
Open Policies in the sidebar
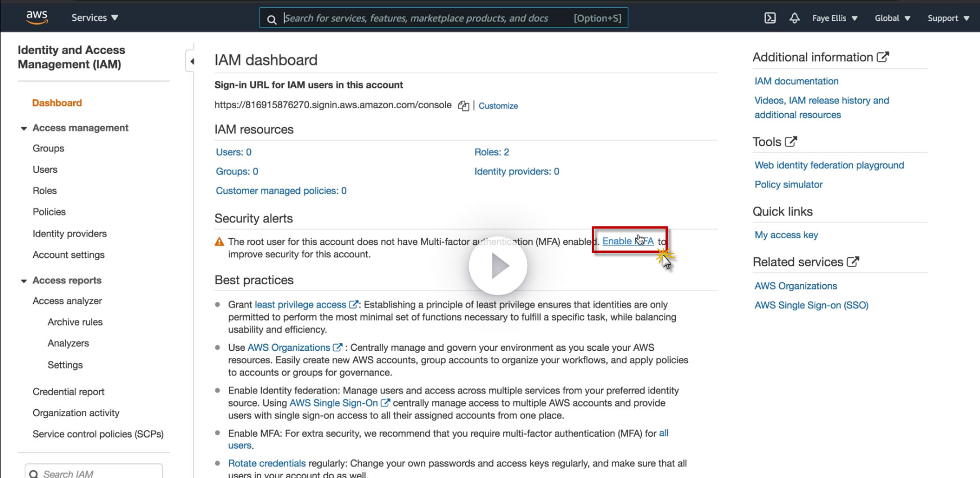tap(49, 212)
